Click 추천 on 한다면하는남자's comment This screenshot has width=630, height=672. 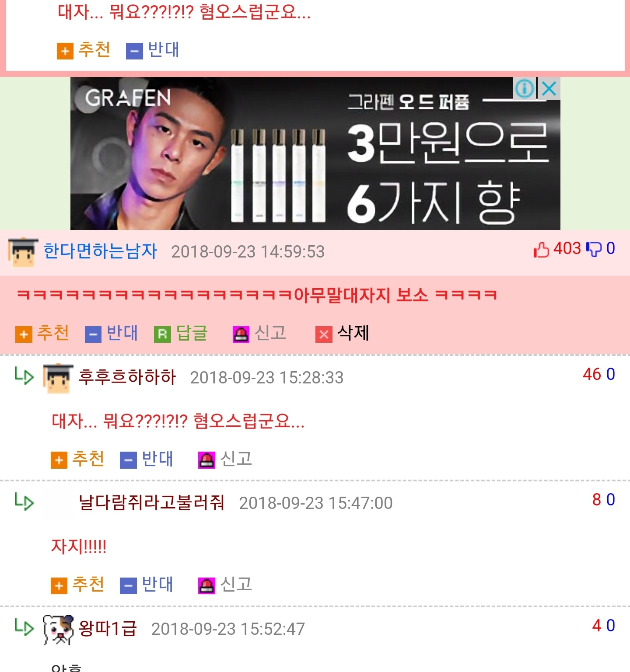42,334
